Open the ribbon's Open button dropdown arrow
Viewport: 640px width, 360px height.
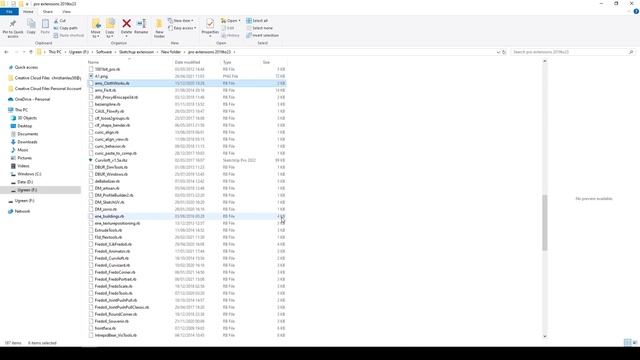tap(239, 20)
